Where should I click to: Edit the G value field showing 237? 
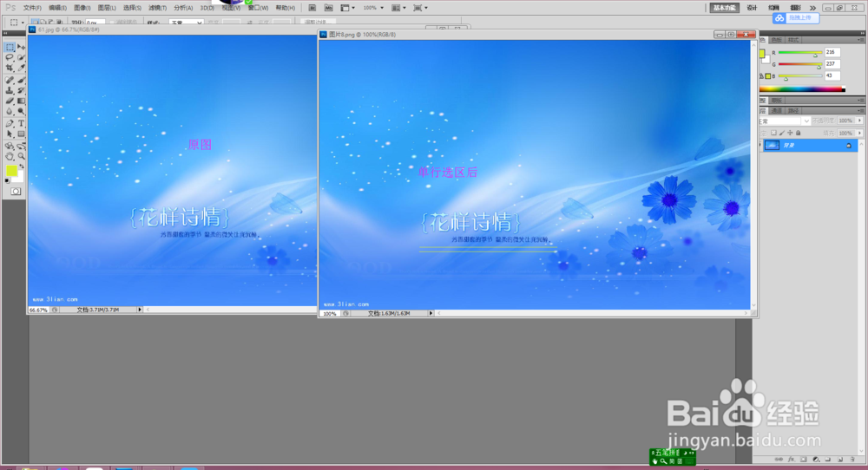click(x=832, y=63)
